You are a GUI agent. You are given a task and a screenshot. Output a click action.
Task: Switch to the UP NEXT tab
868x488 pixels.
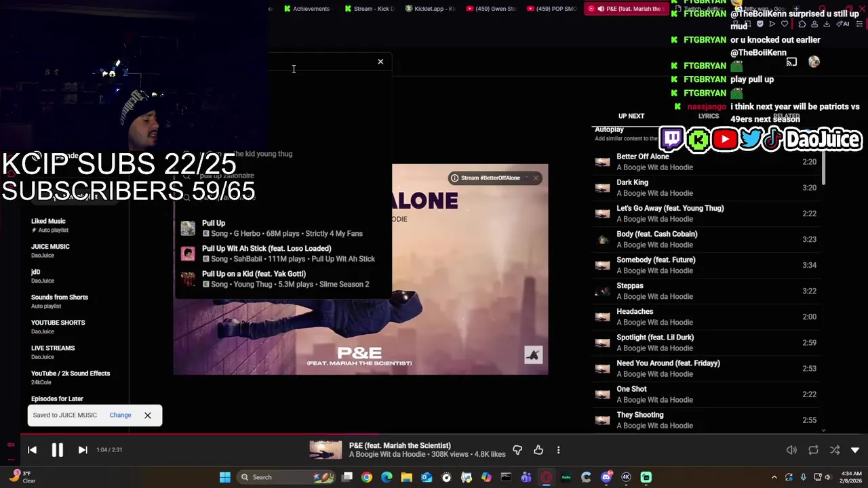pyautogui.click(x=631, y=116)
